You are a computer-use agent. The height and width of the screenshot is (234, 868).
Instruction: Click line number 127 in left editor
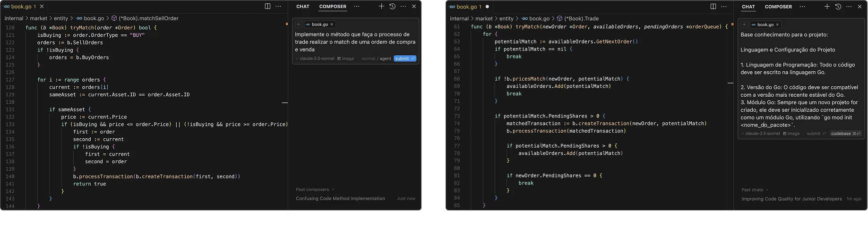[10, 80]
